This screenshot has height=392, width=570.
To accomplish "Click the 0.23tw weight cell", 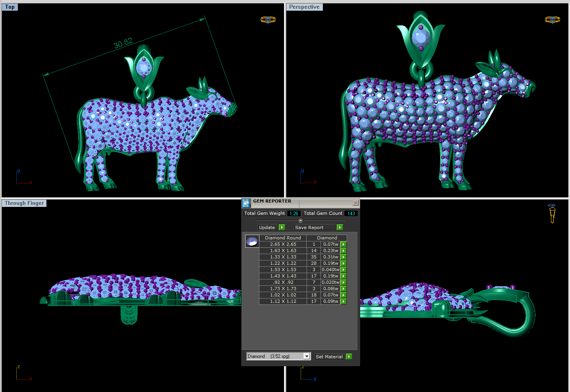I will pyautogui.click(x=330, y=251).
